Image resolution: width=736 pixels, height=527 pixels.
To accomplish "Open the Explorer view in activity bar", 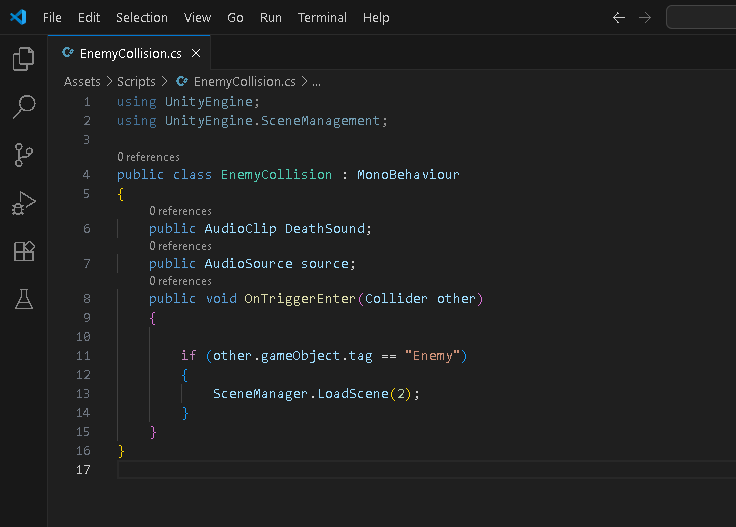I will coord(23,59).
